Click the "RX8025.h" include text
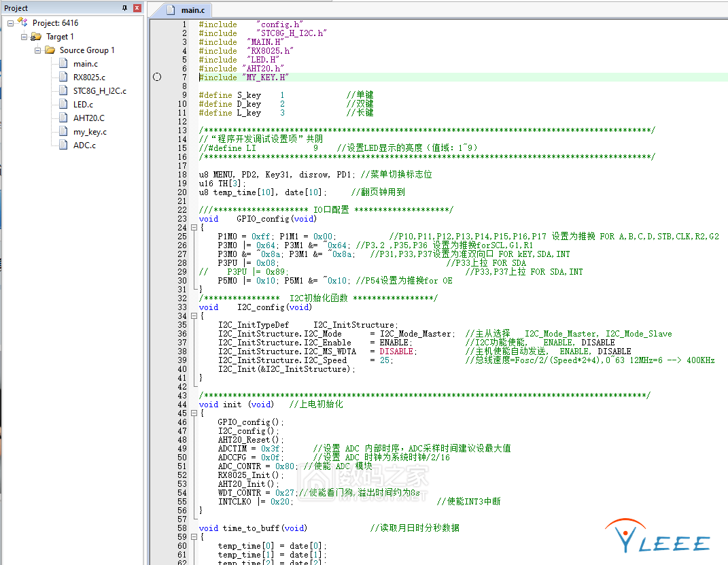 coord(270,51)
